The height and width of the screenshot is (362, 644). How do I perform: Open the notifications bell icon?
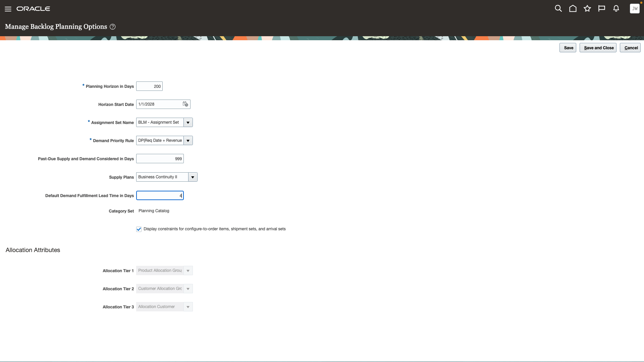pyautogui.click(x=616, y=8)
